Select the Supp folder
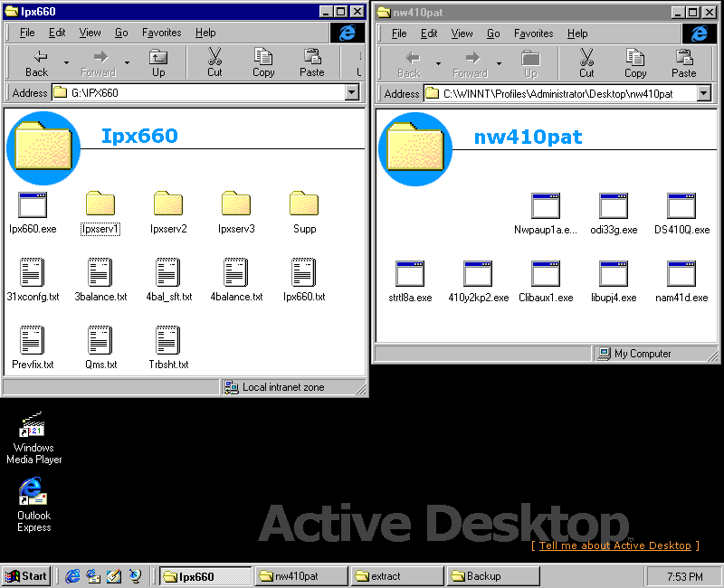Screen dimensions: 724x588 pos(304,213)
